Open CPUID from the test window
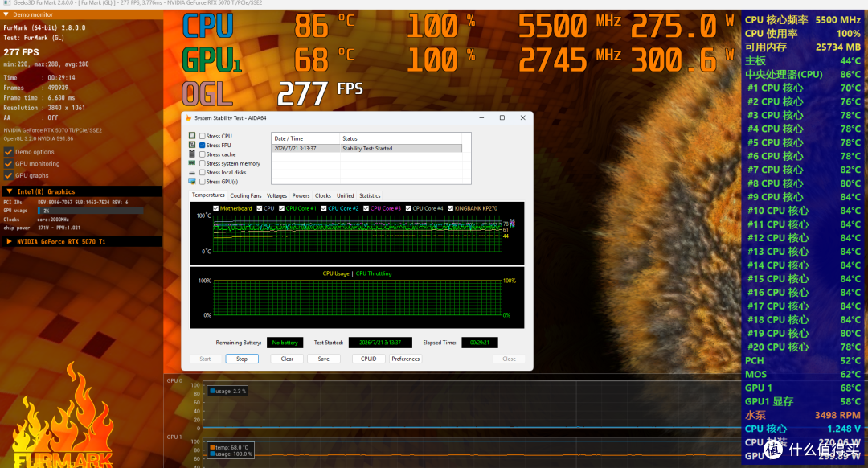 click(x=369, y=359)
